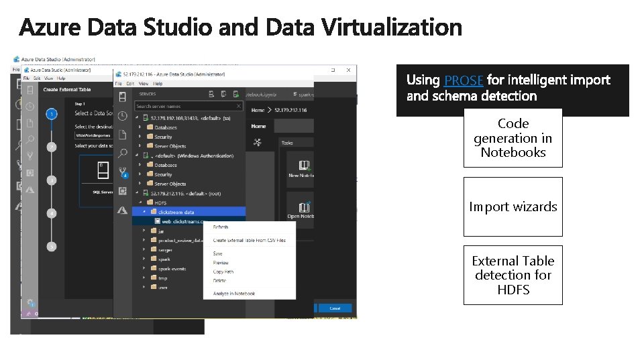
Task: Open Azure icon in Create External Table window
Action: tap(30, 190)
